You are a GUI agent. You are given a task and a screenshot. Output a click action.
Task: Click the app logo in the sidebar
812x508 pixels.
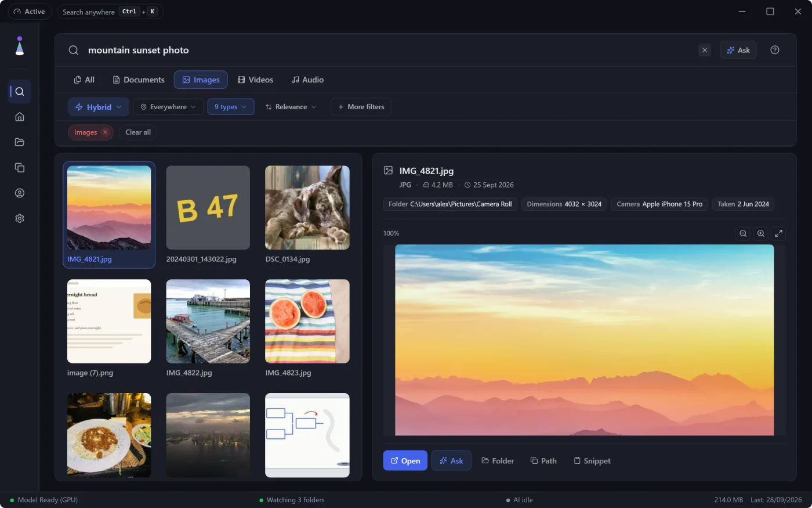click(x=19, y=46)
